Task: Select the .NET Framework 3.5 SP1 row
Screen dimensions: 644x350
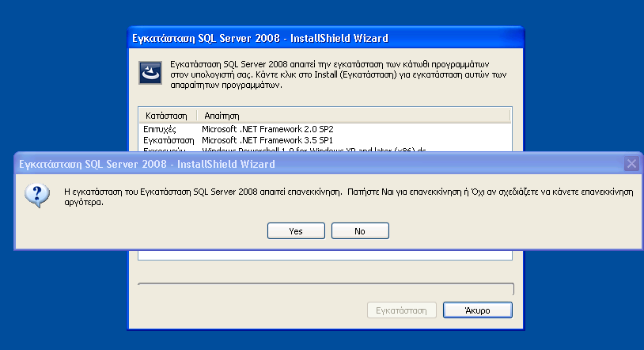Action: click(325, 140)
